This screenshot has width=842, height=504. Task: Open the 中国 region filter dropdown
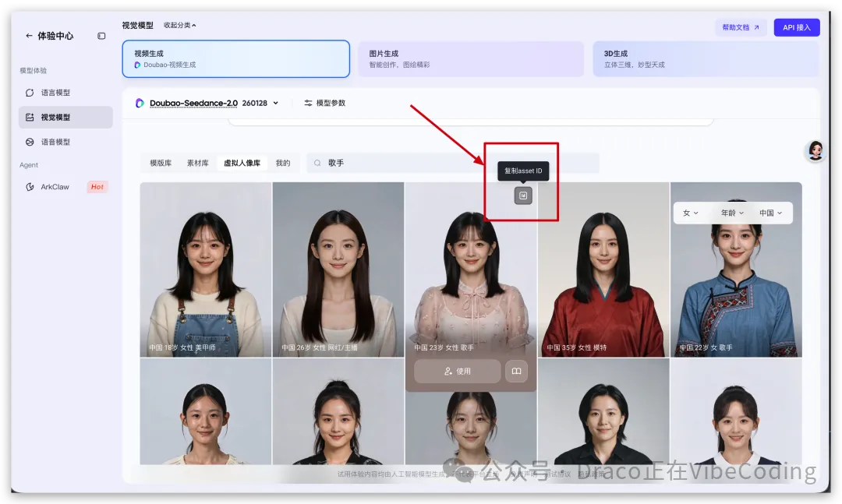770,213
